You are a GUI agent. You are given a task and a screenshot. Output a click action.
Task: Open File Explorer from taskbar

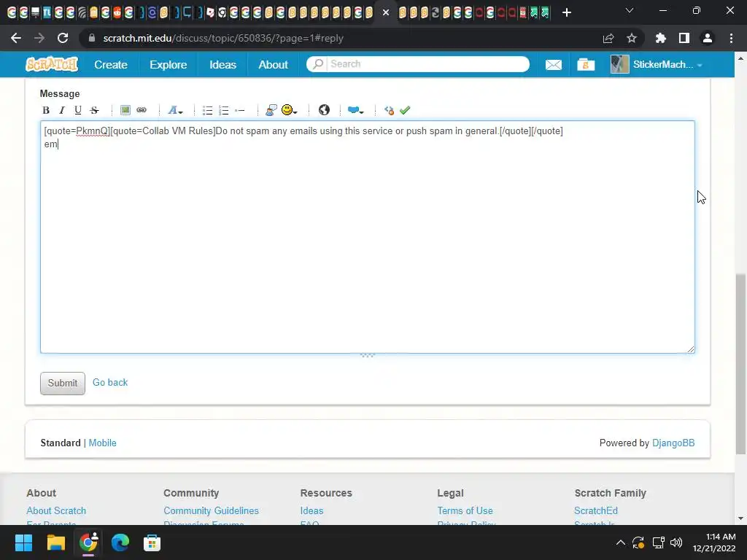[x=55, y=542]
